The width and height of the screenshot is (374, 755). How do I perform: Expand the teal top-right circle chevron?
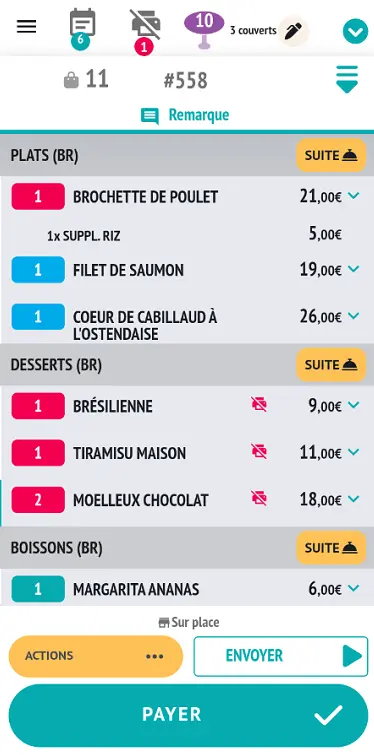point(355,31)
